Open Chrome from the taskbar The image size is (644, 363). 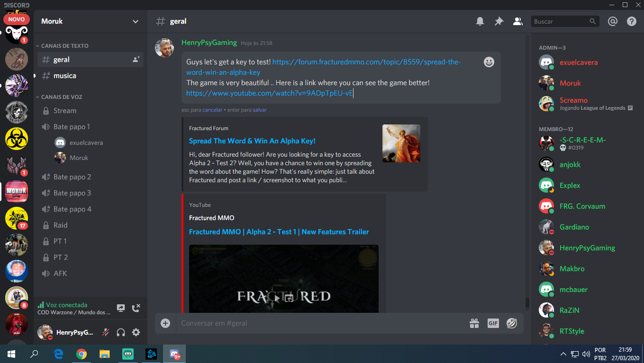82,354
